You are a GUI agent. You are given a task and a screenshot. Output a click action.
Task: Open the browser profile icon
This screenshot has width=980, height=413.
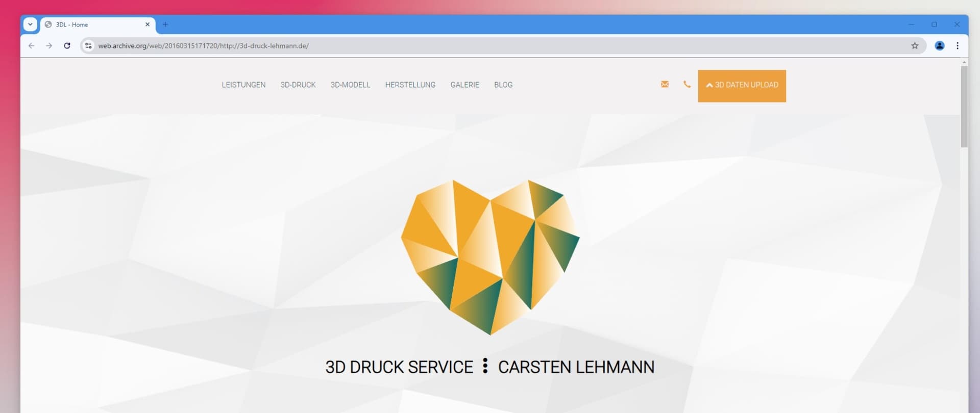(x=939, y=46)
